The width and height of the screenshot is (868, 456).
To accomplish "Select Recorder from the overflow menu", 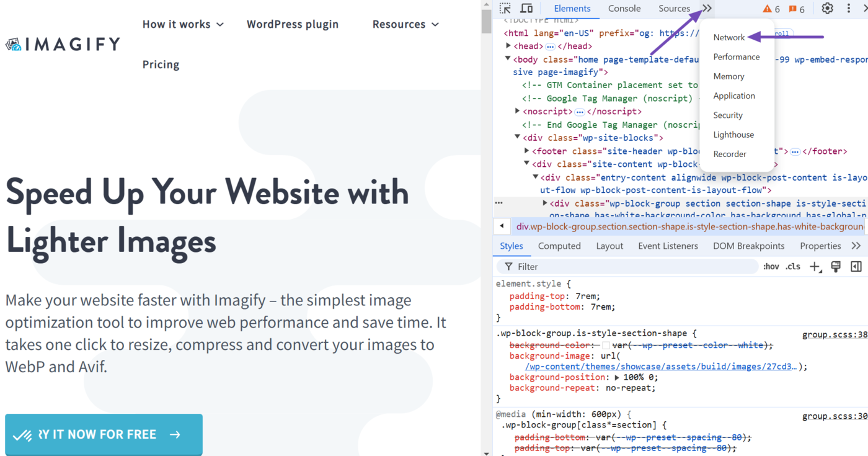I will click(730, 154).
